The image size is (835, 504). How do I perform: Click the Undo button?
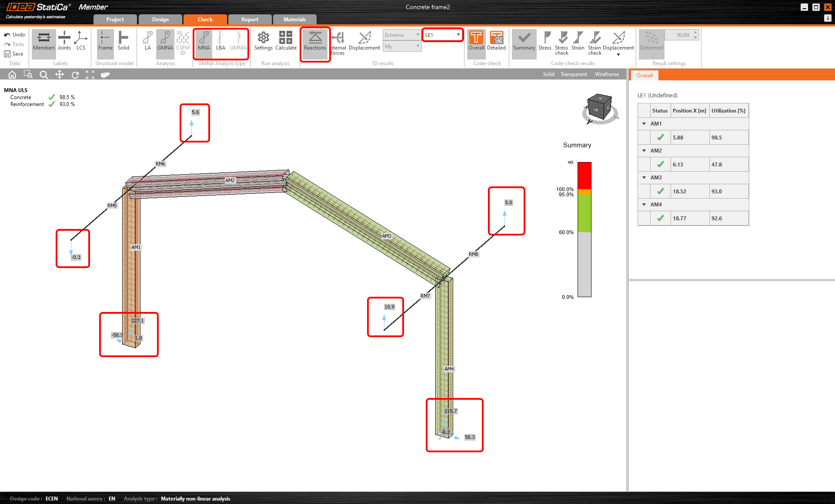pos(15,35)
